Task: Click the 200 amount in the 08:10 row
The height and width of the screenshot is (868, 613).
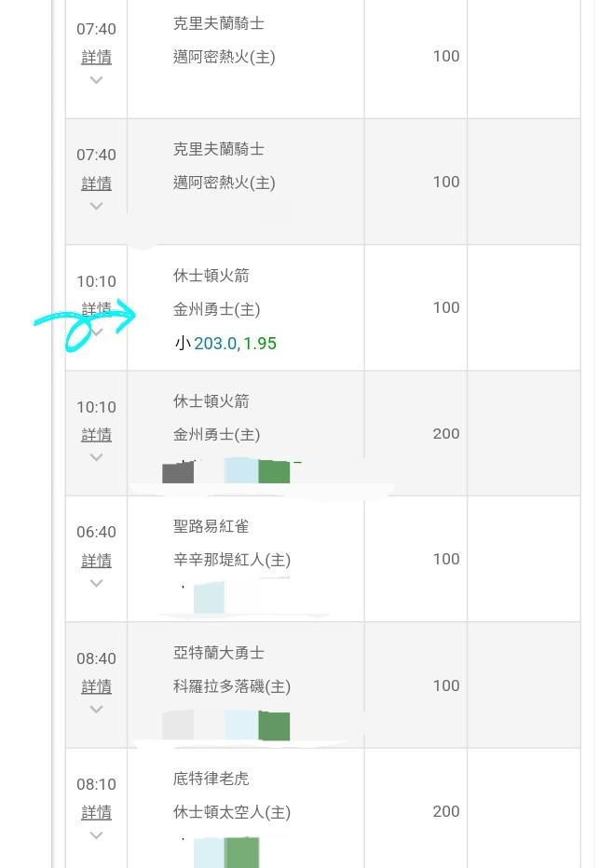Action: (445, 811)
